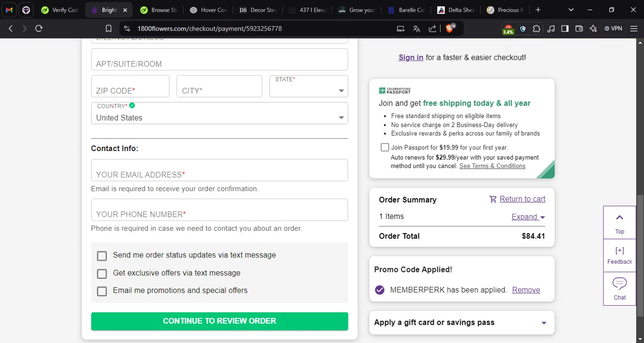Reload the page with refresh icon

pos(39,28)
